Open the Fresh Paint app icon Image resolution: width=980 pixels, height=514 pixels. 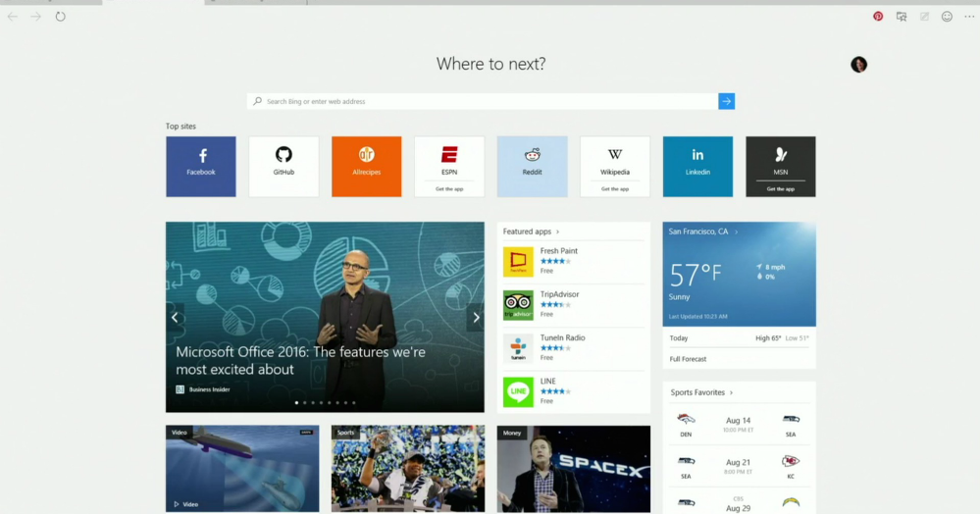pos(518,261)
